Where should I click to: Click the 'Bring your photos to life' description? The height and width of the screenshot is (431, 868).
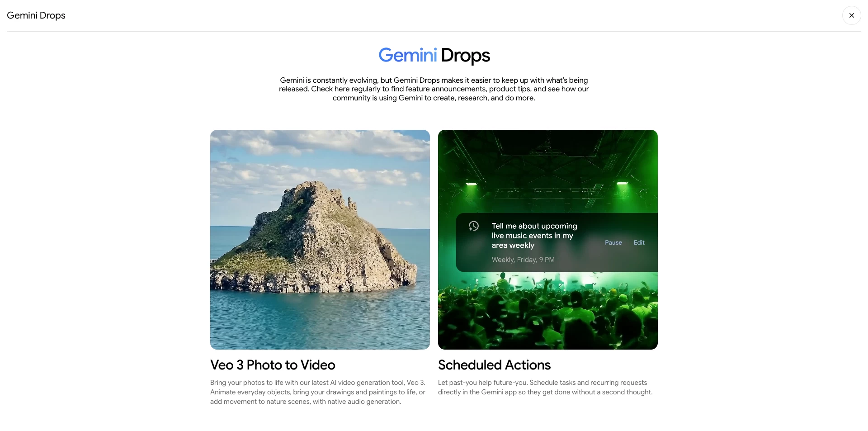click(318, 392)
